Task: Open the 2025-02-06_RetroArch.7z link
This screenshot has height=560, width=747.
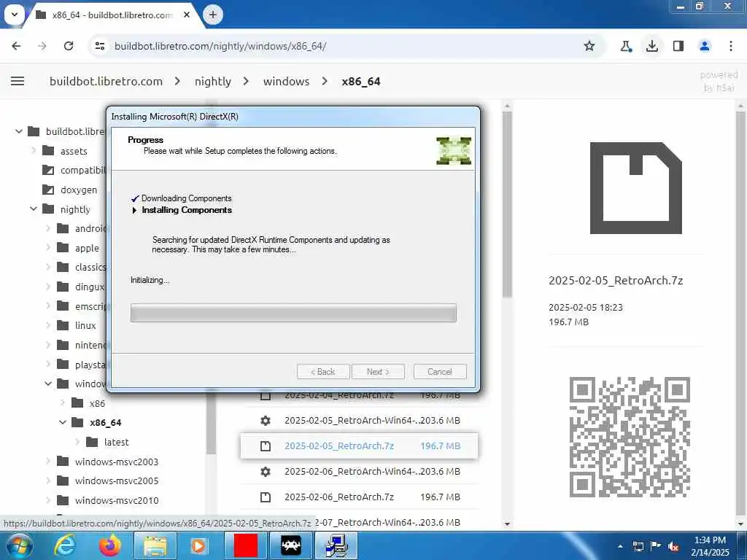Action: tap(339, 497)
